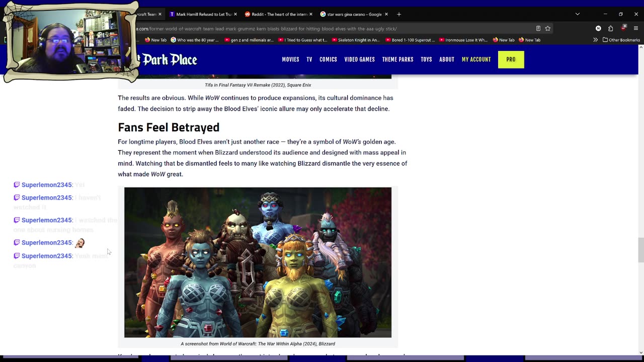
Task: Close the Reddit tab
Action: (310, 14)
